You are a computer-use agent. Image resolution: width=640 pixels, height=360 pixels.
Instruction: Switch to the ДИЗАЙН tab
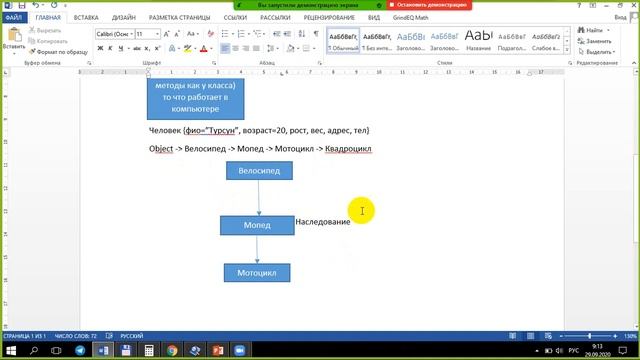[x=124, y=18]
